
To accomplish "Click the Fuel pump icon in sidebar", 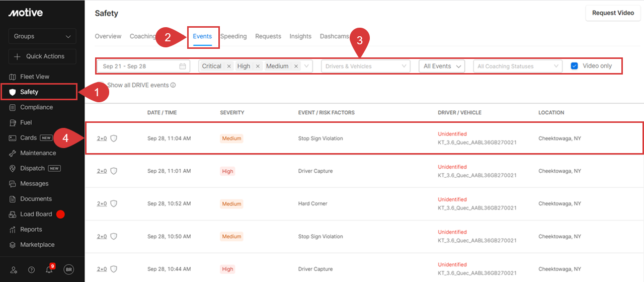I will click(13, 122).
